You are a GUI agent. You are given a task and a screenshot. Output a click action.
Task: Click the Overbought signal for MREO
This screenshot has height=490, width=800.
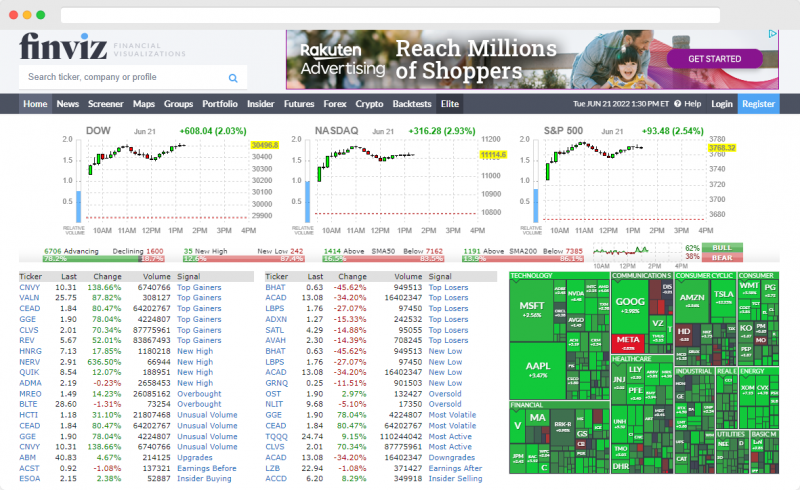coord(199,394)
